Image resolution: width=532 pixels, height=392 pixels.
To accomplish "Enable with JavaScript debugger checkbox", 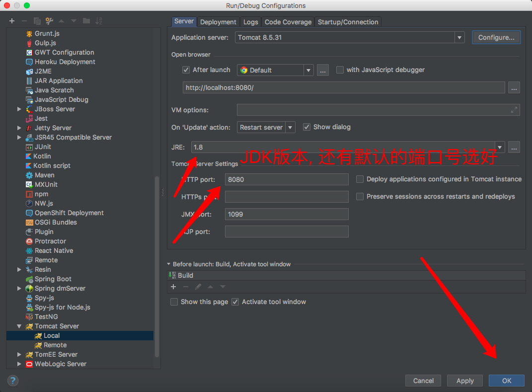I will point(340,70).
